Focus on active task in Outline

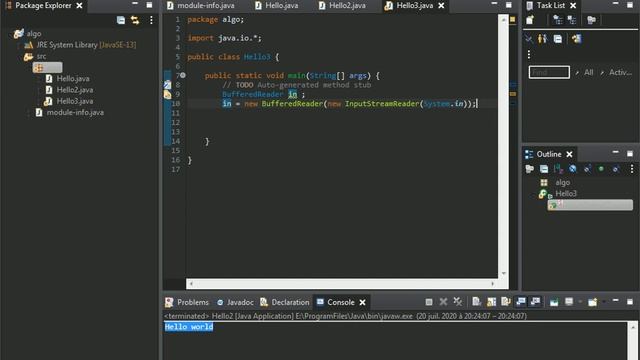530,169
